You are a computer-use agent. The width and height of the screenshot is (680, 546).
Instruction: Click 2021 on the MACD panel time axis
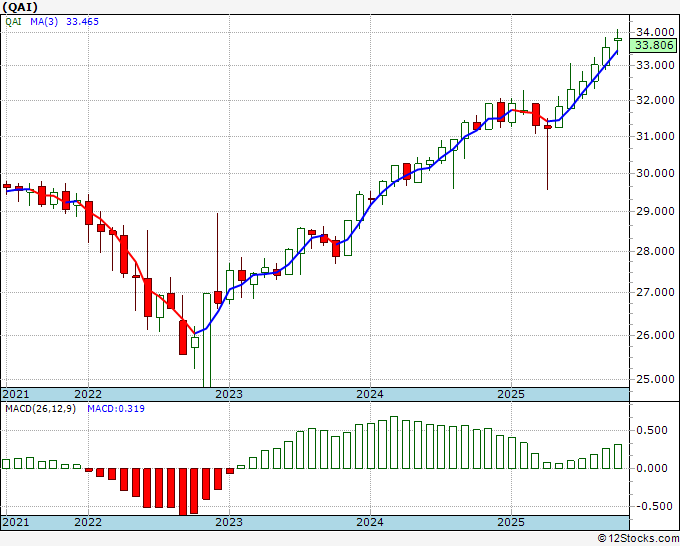[x=16, y=522]
